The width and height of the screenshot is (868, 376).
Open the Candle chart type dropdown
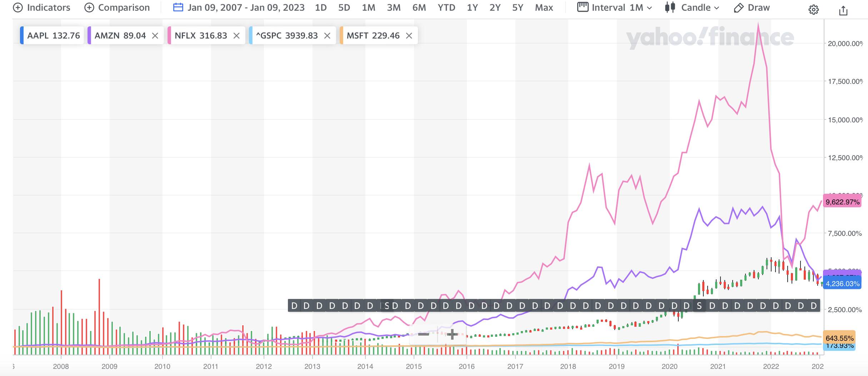(692, 7)
